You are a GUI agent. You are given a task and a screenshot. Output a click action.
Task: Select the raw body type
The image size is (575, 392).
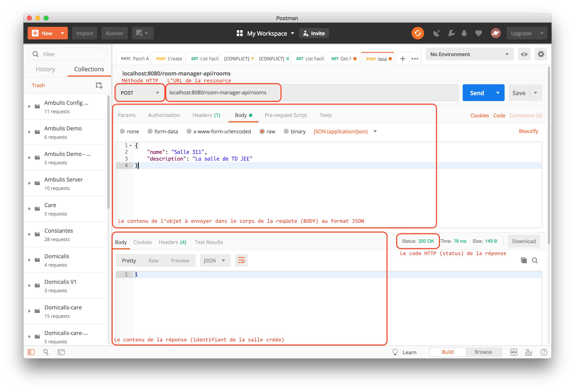pyautogui.click(x=262, y=131)
